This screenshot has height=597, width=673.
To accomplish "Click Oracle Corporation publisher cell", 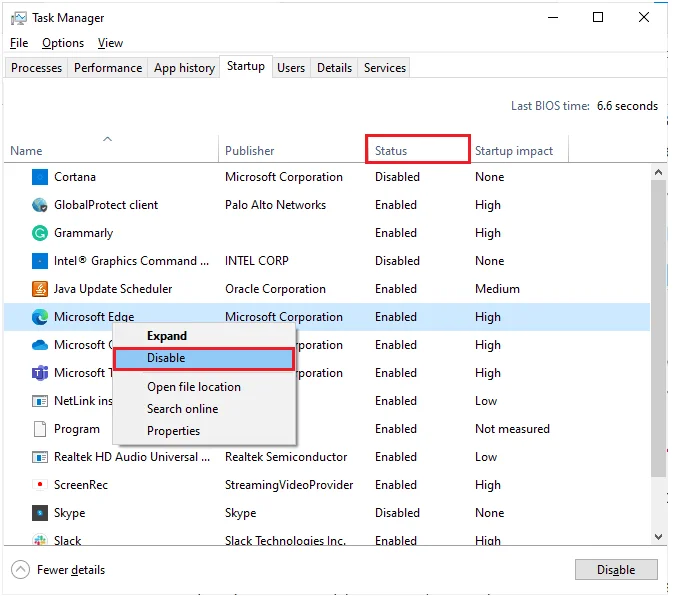I will [275, 289].
